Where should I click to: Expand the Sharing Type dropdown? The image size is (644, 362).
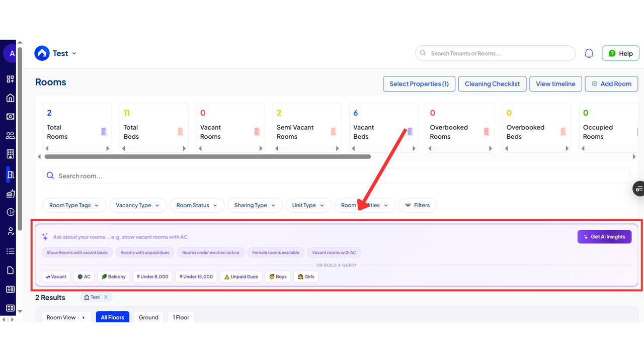pyautogui.click(x=255, y=205)
